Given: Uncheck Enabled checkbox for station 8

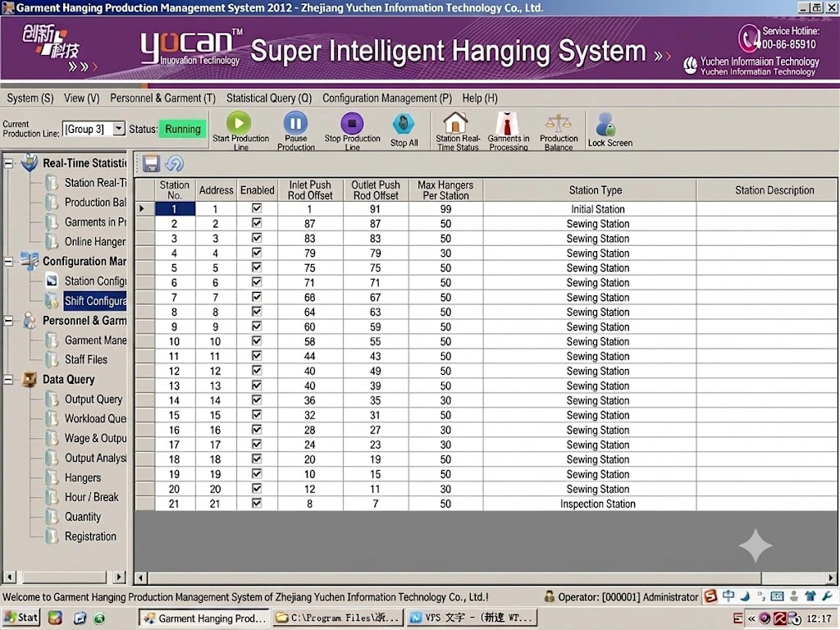Looking at the screenshot, I should pyautogui.click(x=257, y=311).
